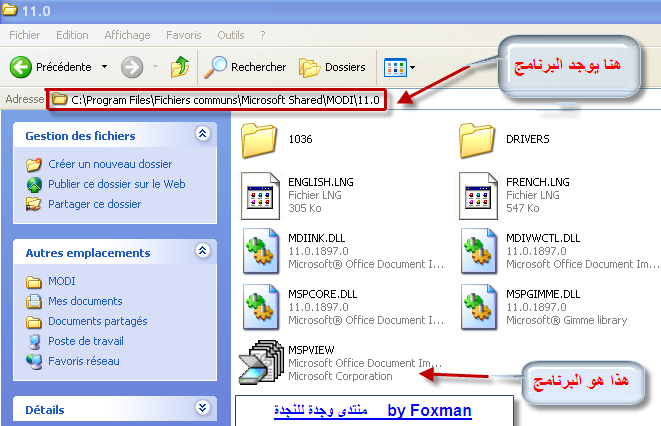The image size is (661, 426).
Task: Collapse the Autres emplacements panel
Action: (x=202, y=251)
